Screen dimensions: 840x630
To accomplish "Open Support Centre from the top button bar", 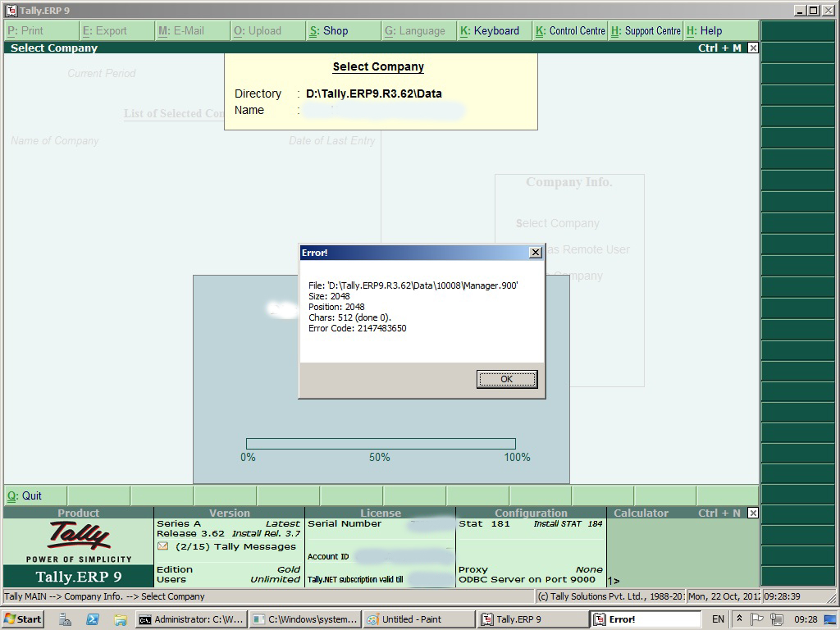I will click(x=645, y=30).
